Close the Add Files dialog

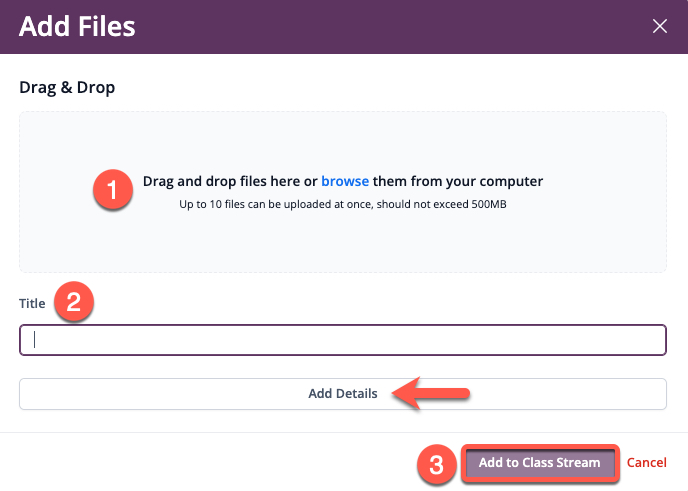[659, 26]
